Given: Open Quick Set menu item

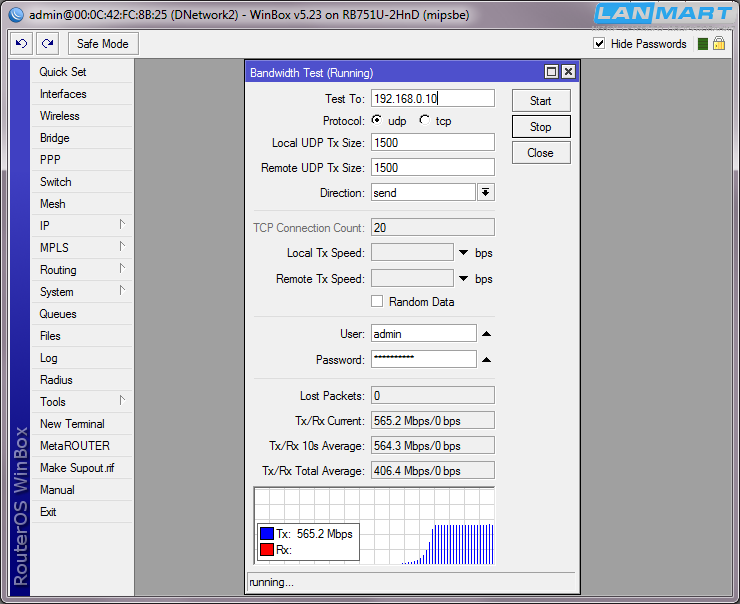Looking at the screenshot, I should (82, 72).
